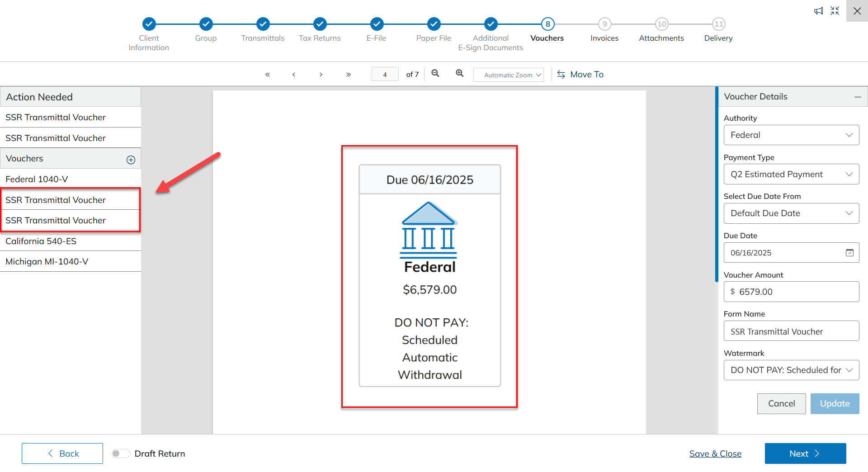Screen dimensions: 868x472
Task: Open the announcements megaphone icon
Action: pyautogui.click(x=818, y=11)
